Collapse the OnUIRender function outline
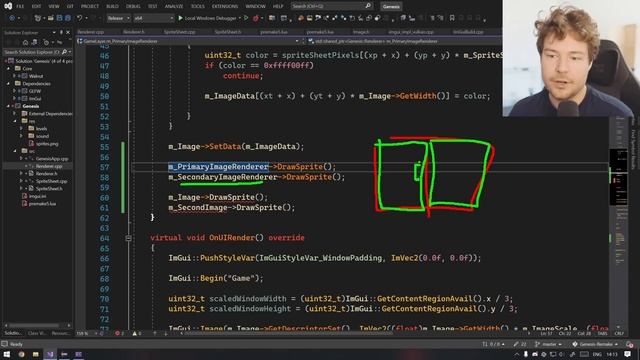This screenshot has height=360, width=640. tap(129, 238)
